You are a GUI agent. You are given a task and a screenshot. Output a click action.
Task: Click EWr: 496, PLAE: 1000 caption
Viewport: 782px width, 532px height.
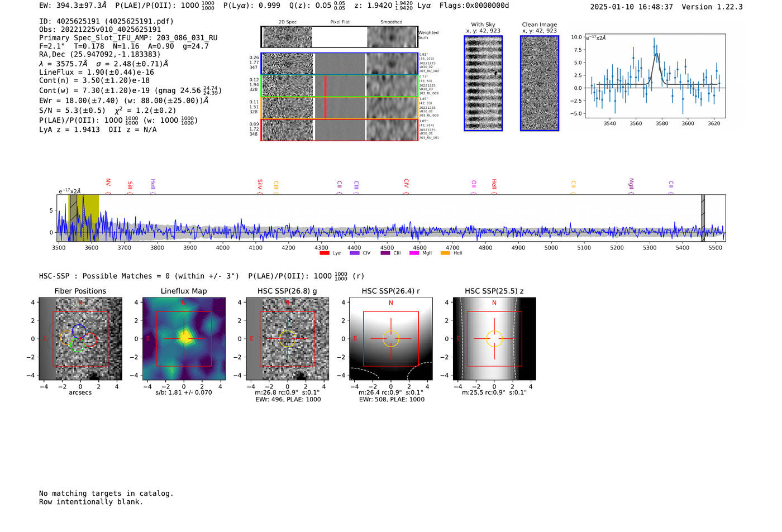[x=288, y=400]
